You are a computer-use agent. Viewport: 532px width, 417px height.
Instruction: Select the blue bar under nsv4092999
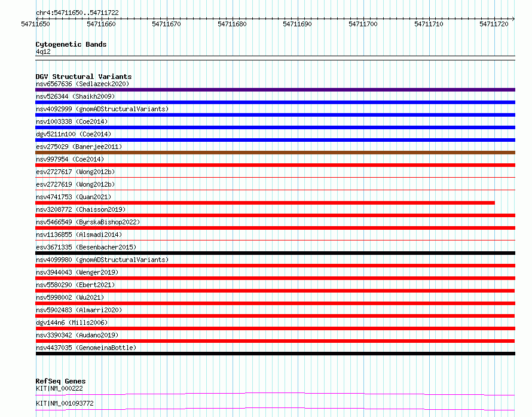(x=275, y=115)
